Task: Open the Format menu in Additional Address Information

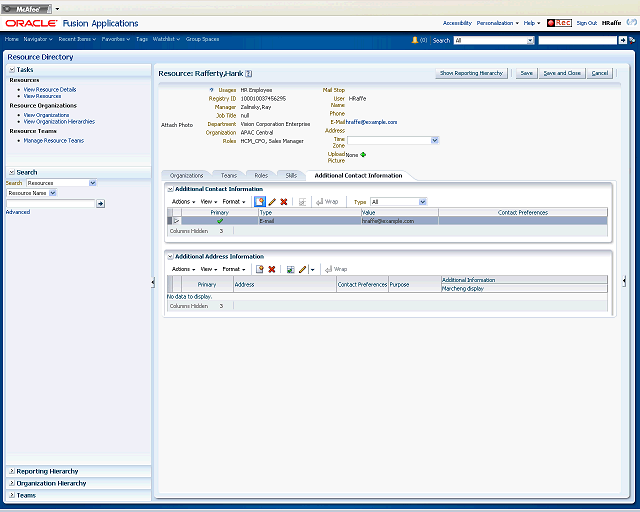Action: pos(233,269)
